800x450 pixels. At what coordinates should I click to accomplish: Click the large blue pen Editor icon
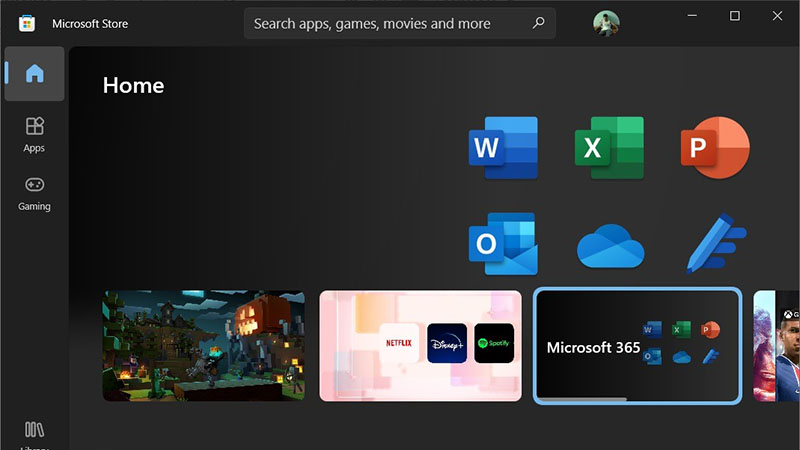click(x=716, y=244)
